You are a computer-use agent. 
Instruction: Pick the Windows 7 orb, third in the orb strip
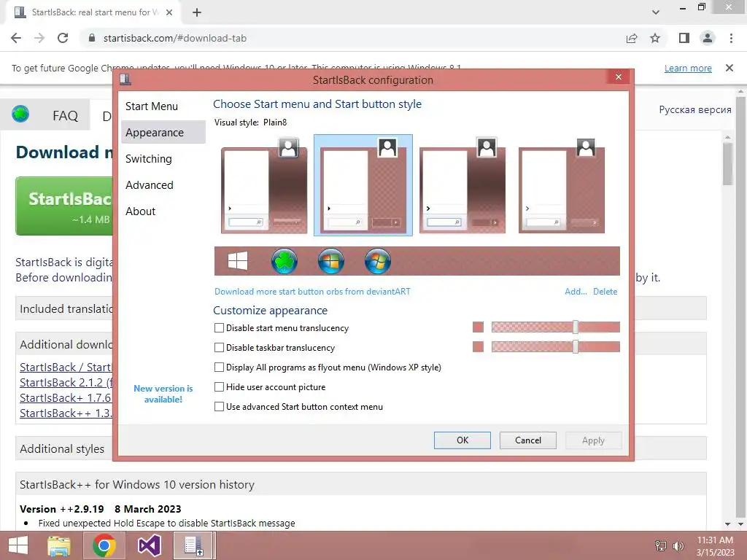click(x=331, y=261)
